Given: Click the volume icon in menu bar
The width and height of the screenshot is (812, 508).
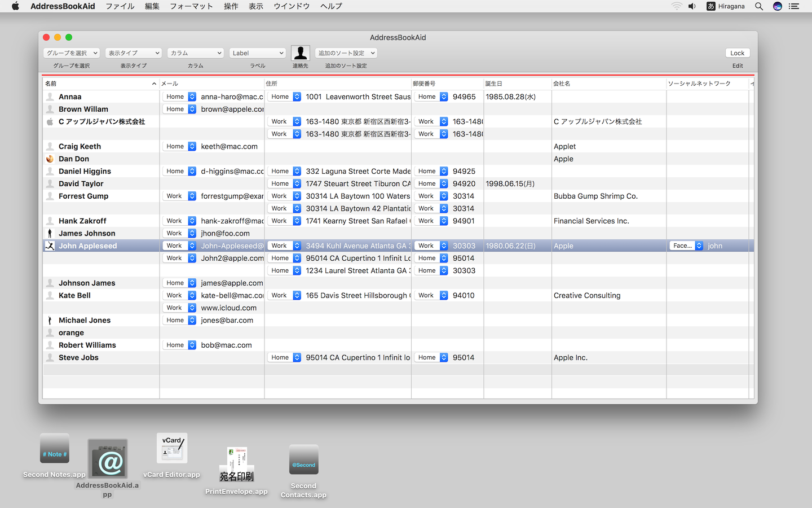Looking at the screenshot, I should click(692, 6).
